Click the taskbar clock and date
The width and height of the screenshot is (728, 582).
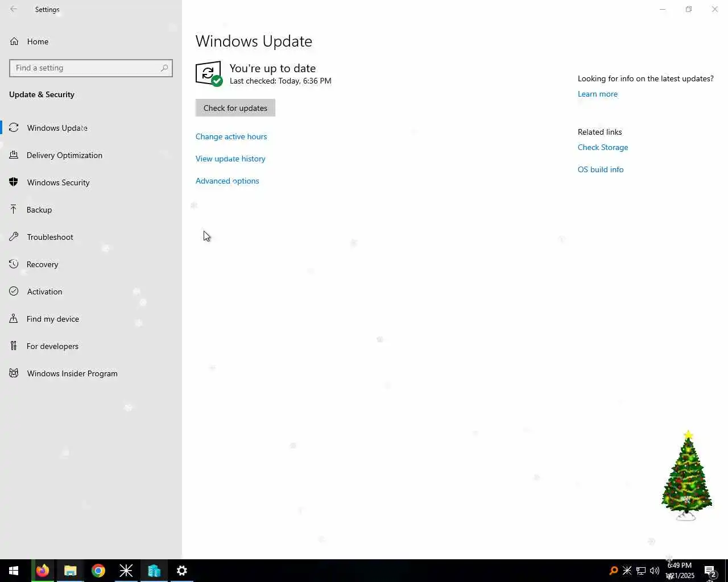pyautogui.click(x=680, y=571)
